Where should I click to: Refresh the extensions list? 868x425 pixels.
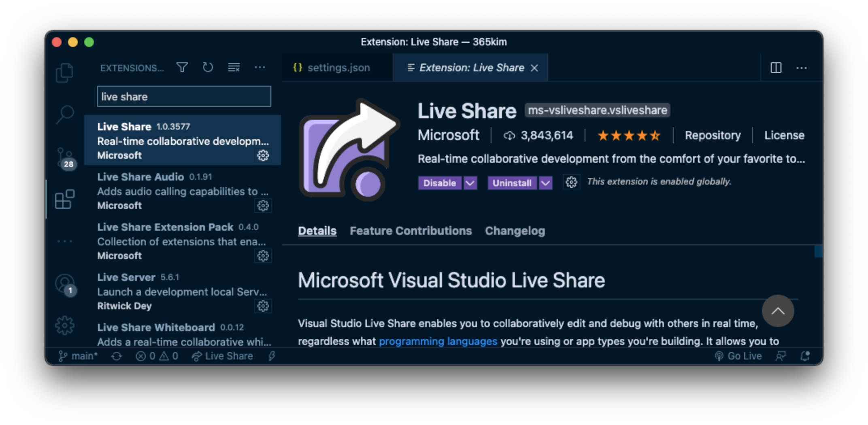[208, 68]
